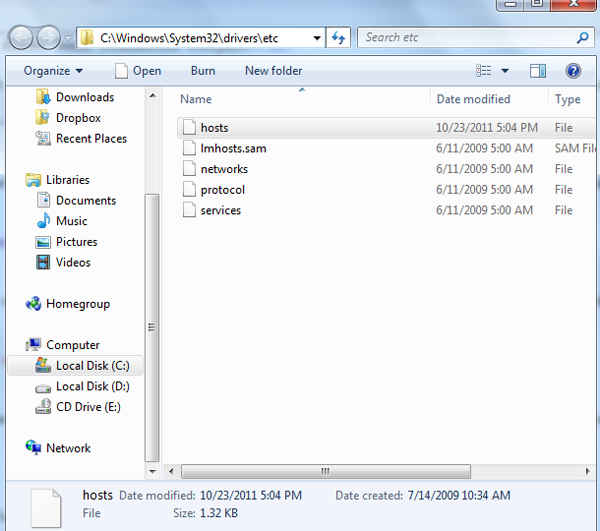Viewport: 600px width, 531px height.
Task: Click the Change your view icon
Action: [x=485, y=71]
